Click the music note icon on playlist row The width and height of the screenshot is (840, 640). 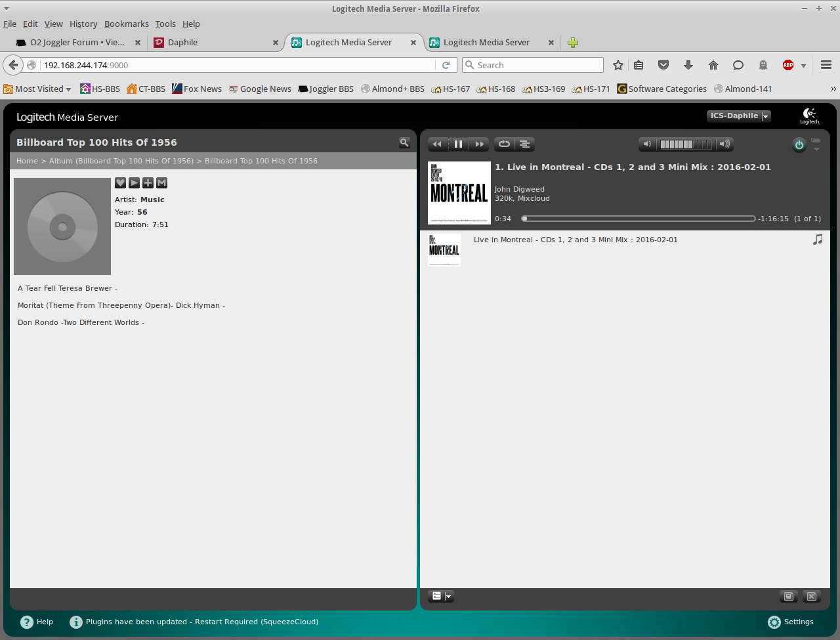(818, 240)
